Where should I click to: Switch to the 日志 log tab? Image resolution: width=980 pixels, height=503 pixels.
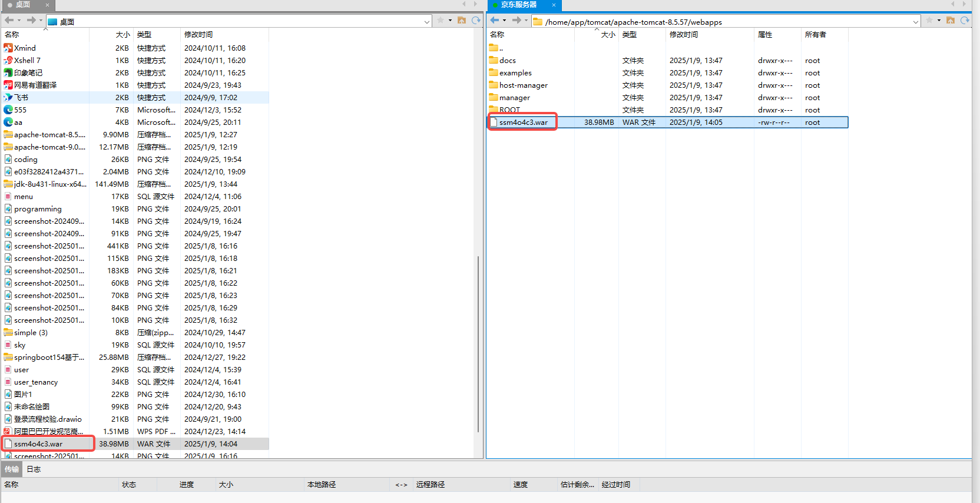34,469
